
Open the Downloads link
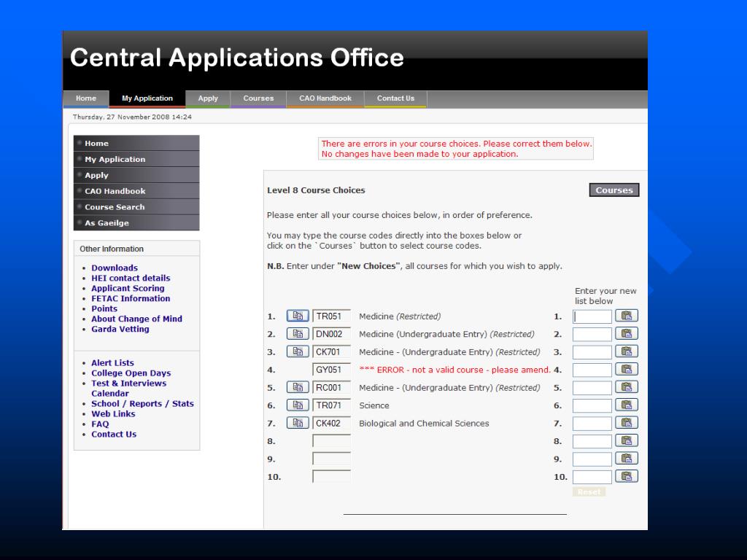coord(115,268)
